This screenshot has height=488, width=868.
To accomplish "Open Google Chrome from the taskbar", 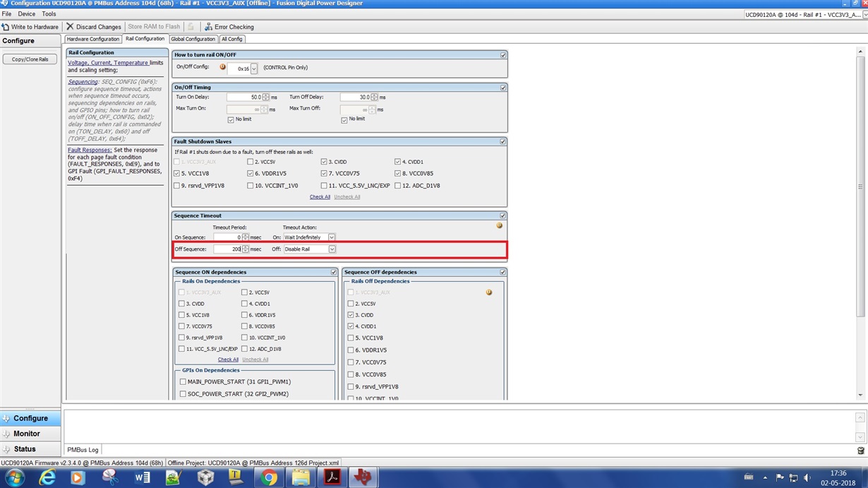I will tap(268, 478).
